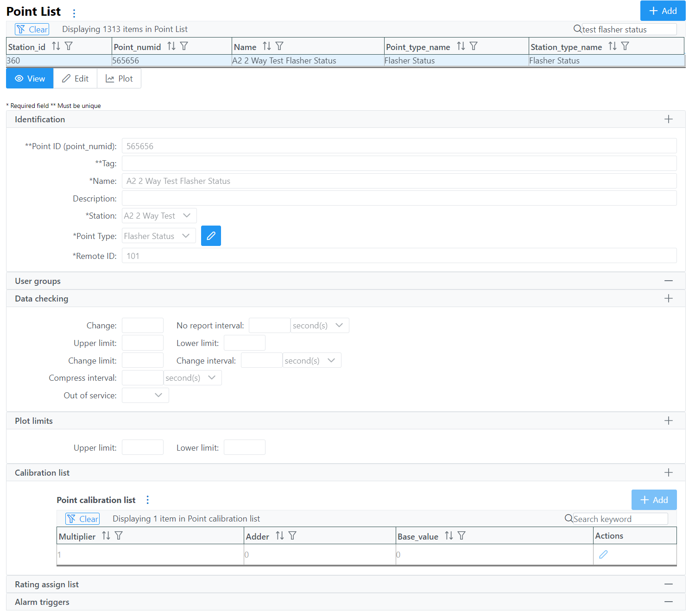
Task: Sort the Base_value column
Action: [449, 536]
